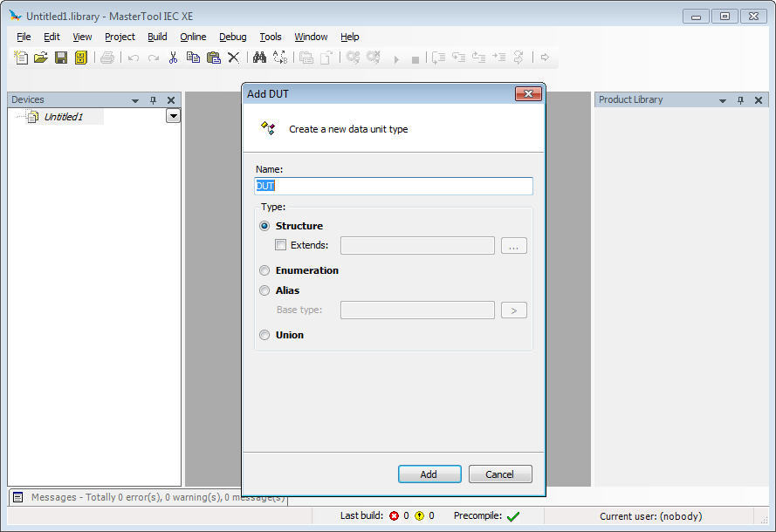Image resolution: width=776 pixels, height=532 pixels.
Task: Click the Step Into toolbar icon
Action: tap(459, 58)
